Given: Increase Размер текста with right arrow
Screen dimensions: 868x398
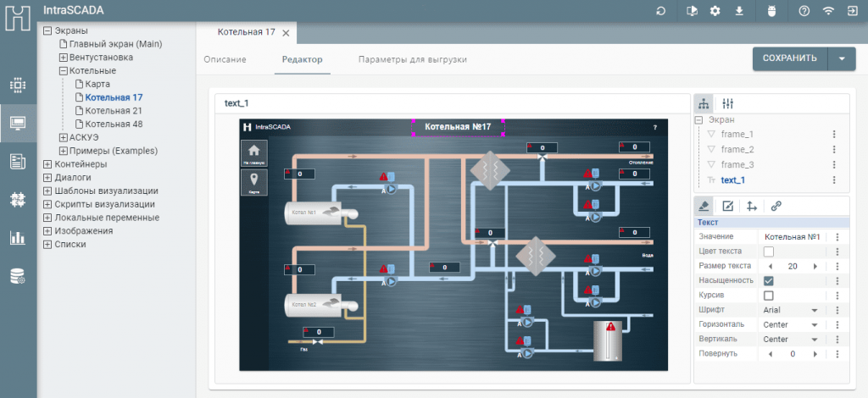Looking at the screenshot, I should tap(815, 267).
